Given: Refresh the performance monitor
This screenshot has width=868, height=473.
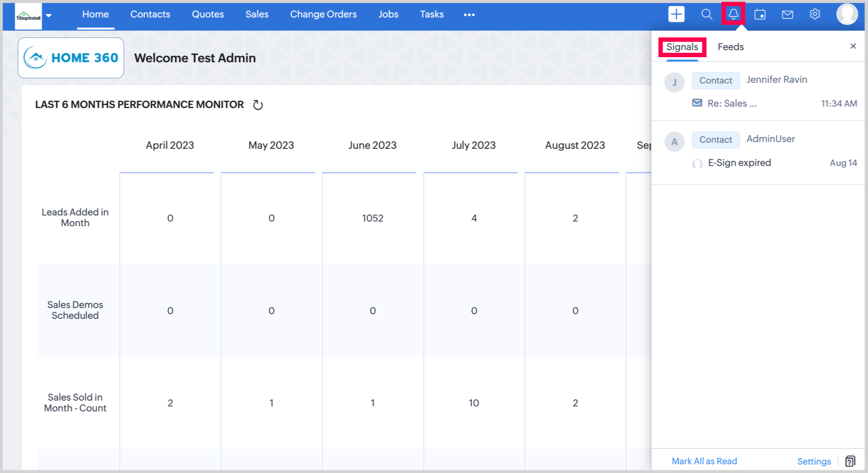Looking at the screenshot, I should (258, 105).
